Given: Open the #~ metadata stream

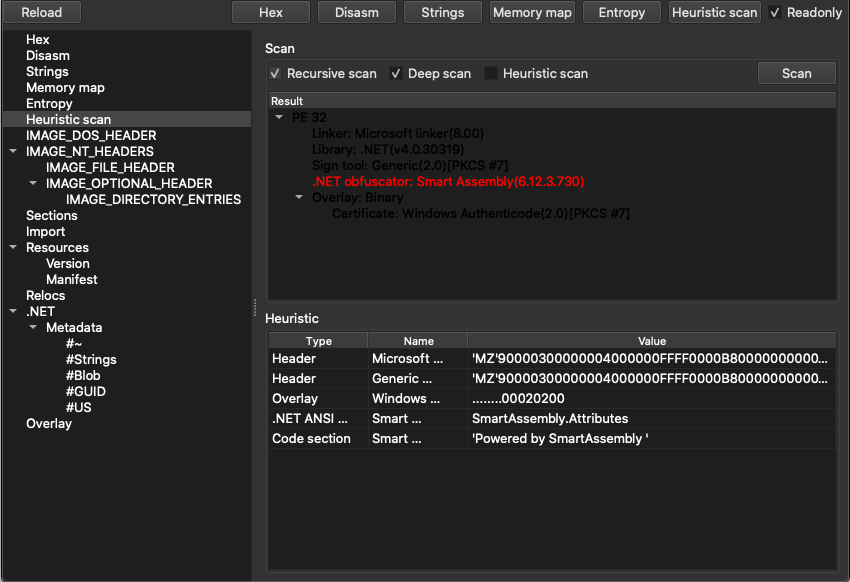Looking at the screenshot, I should (x=74, y=343).
